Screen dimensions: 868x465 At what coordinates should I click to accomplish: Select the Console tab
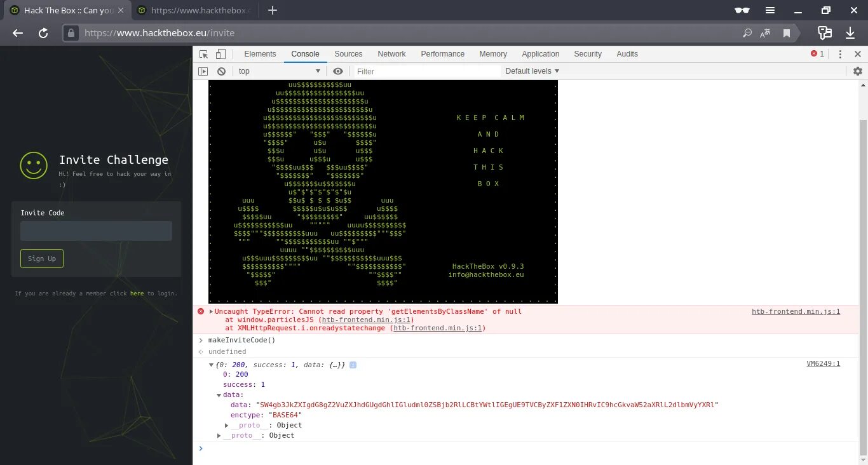pos(305,54)
